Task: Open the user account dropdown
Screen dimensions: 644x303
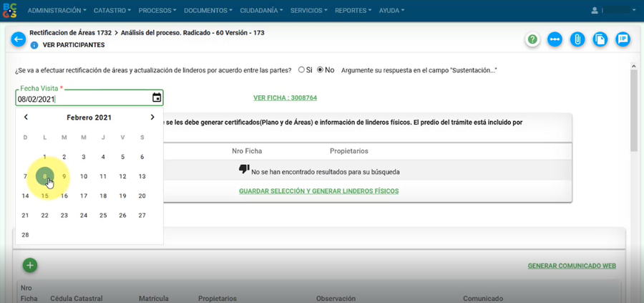Action: (613, 11)
